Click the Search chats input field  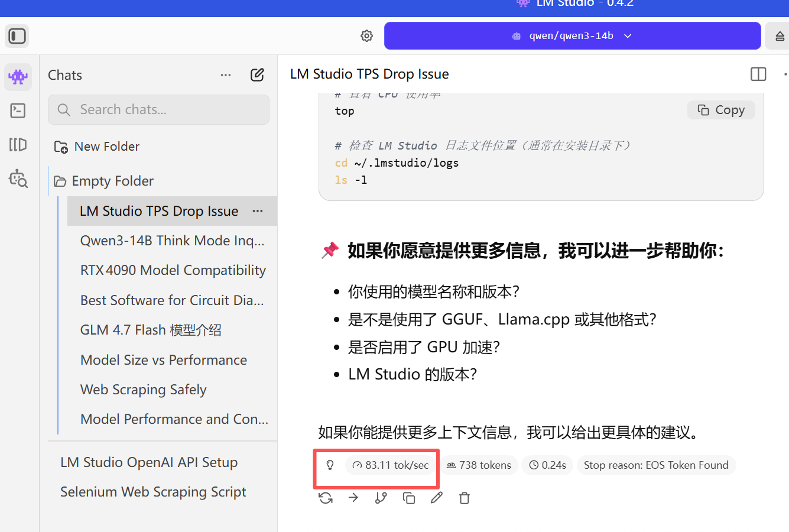[x=158, y=109]
